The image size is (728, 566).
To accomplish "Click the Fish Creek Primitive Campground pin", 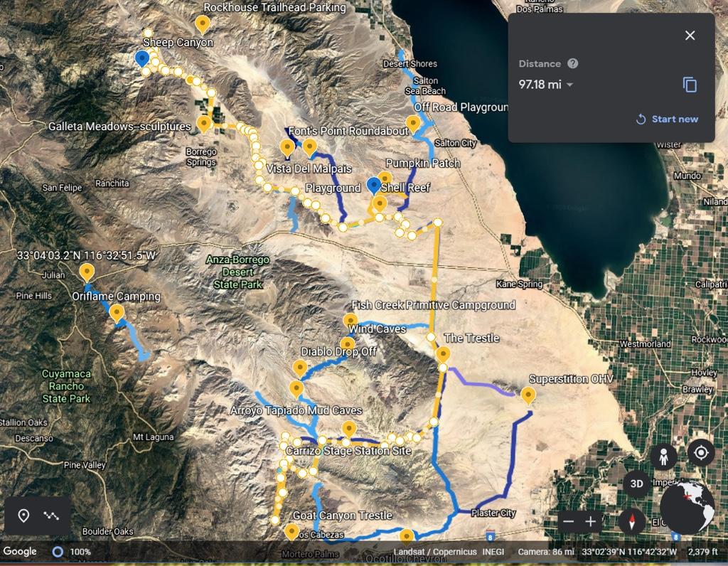I will coord(350,321).
